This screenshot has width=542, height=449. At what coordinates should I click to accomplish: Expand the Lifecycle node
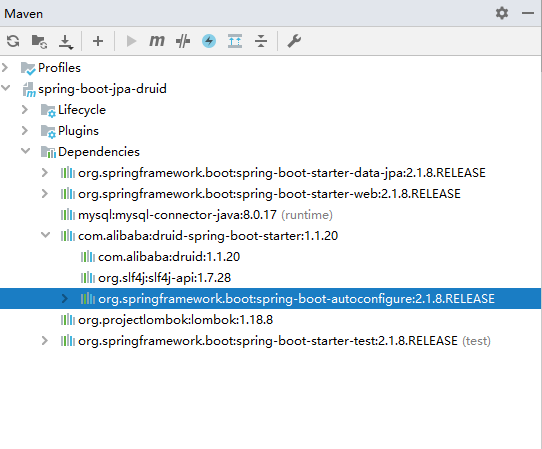25,110
